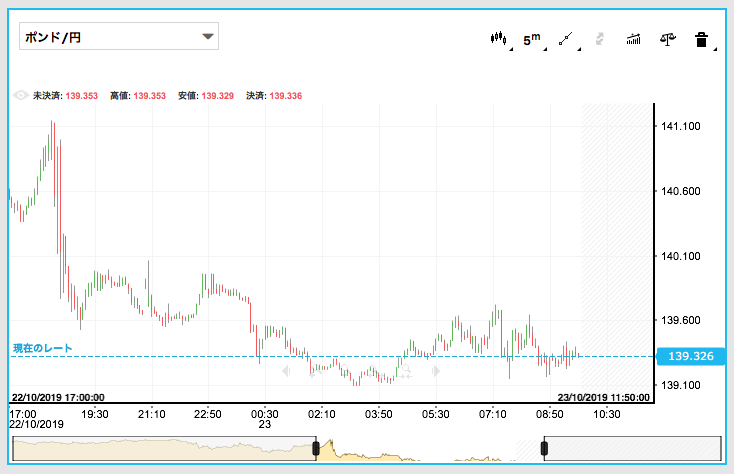Click the 決済 139.336 value
This screenshot has width=734, height=474.
point(286,96)
